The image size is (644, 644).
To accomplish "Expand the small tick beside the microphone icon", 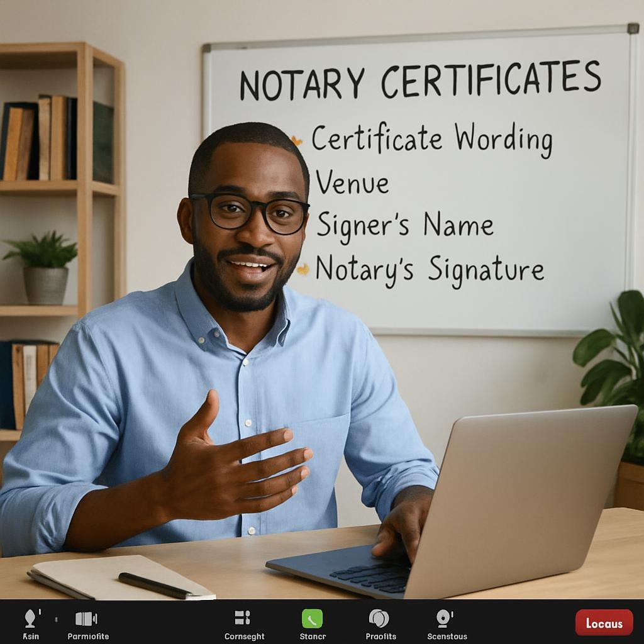I will pos(40,612).
